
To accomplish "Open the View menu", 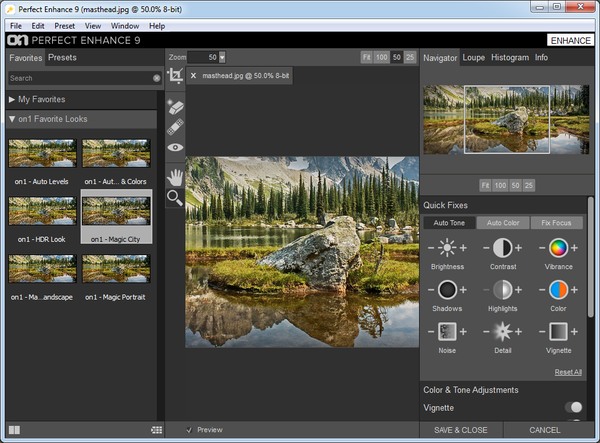I will [x=93, y=26].
